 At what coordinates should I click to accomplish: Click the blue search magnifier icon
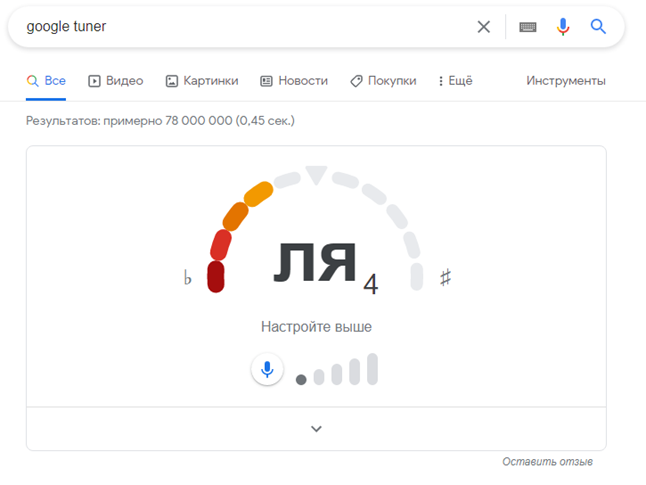pyautogui.click(x=598, y=27)
